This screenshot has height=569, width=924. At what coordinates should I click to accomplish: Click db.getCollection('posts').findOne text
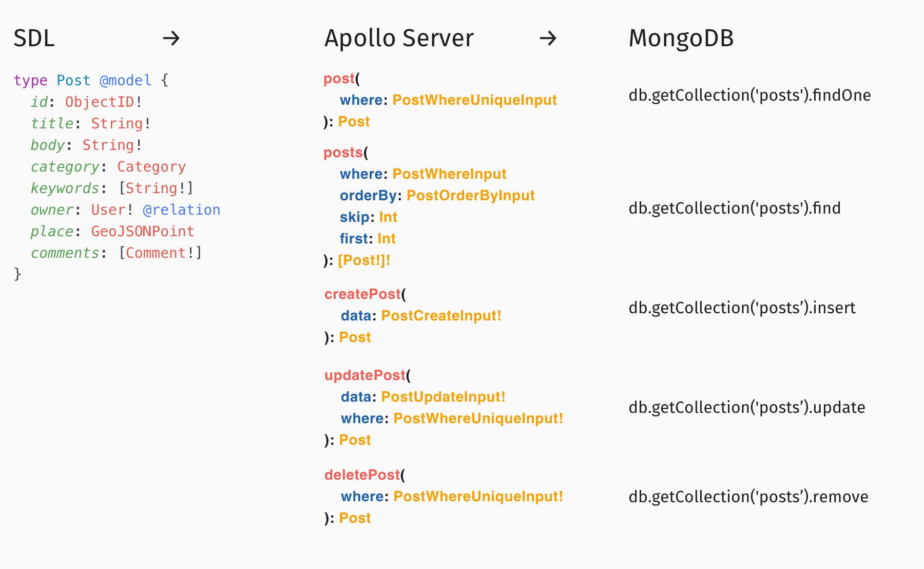click(749, 96)
